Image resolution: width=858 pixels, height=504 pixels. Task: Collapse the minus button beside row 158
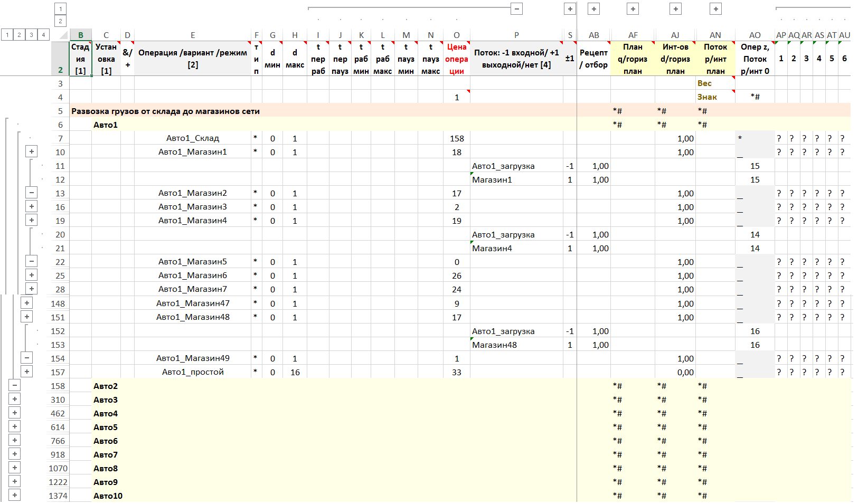pos(15,386)
